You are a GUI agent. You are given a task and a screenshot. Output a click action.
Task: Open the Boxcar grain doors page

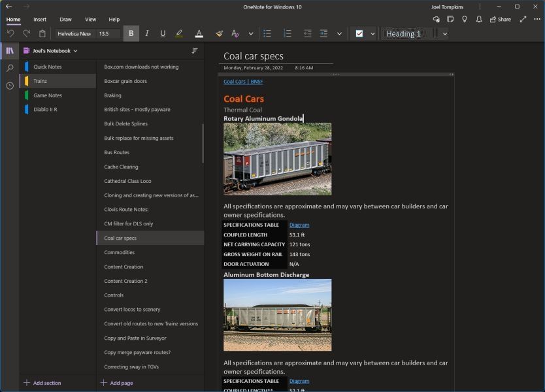click(x=150, y=81)
